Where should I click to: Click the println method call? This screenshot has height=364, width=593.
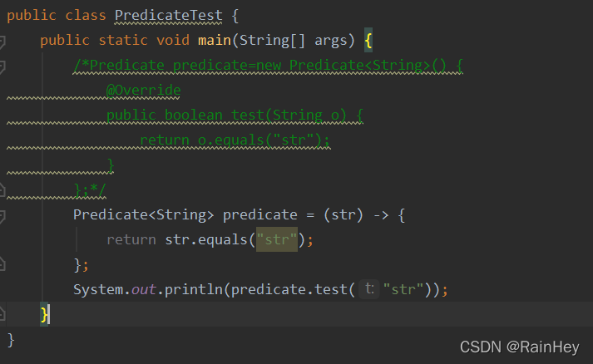194,289
